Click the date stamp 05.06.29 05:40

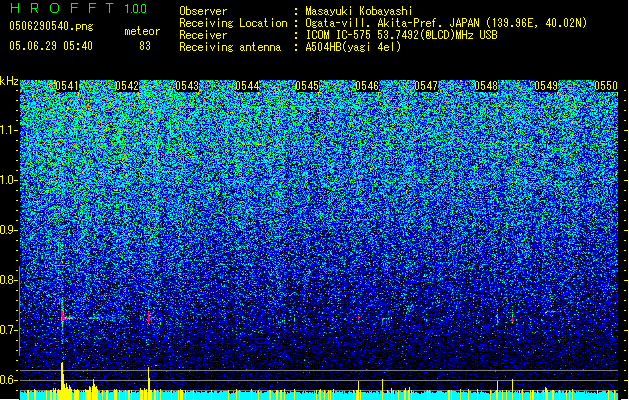[x=51, y=46]
